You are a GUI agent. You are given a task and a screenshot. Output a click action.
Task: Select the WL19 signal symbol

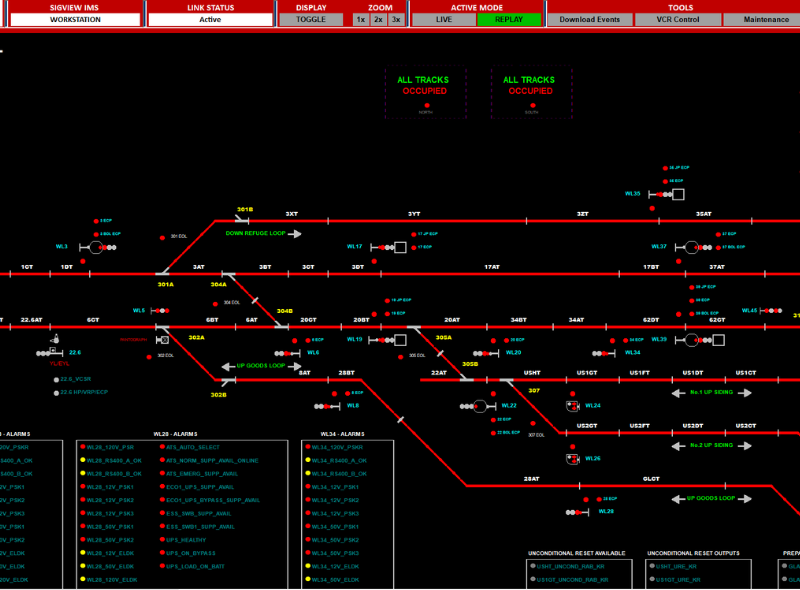coord(388,340)
